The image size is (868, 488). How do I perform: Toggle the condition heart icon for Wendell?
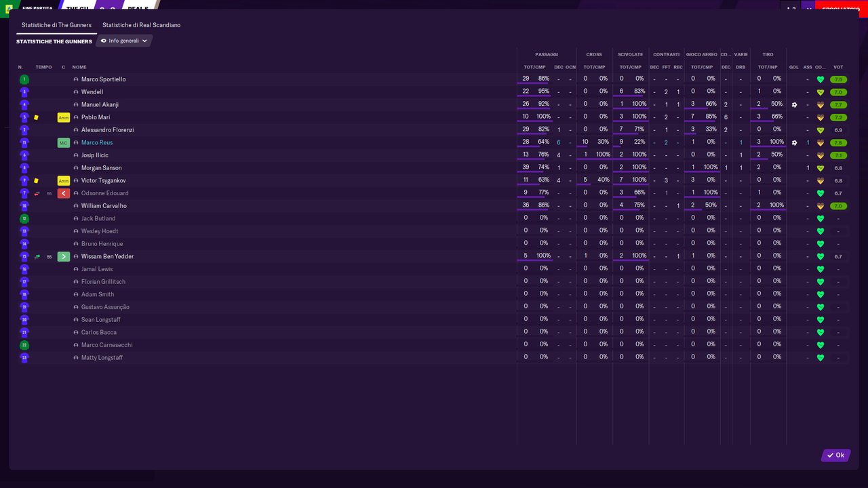point(820,91)
